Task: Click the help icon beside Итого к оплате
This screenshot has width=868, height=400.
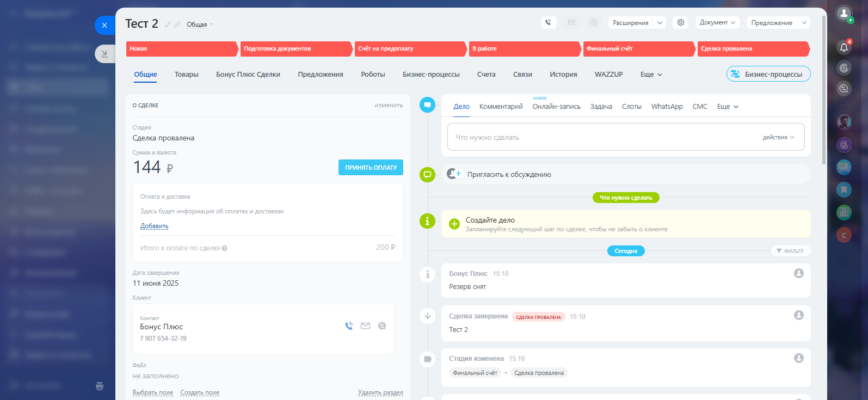Action: (225, 248)
